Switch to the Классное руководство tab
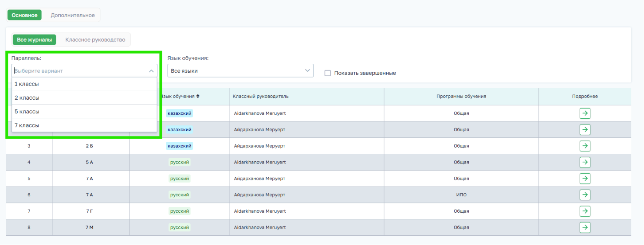Viewport: 644px width, 245px height. 95,40
